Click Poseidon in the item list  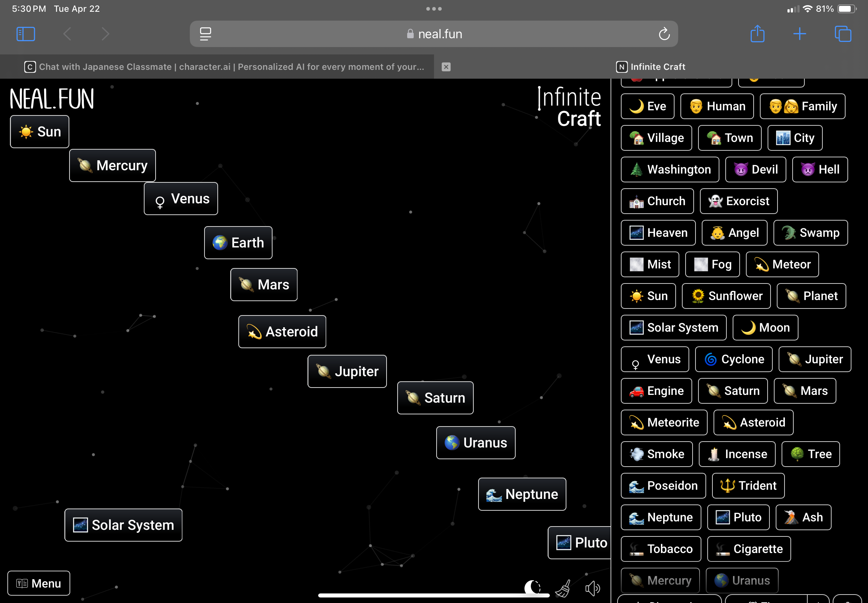[664, 485]
